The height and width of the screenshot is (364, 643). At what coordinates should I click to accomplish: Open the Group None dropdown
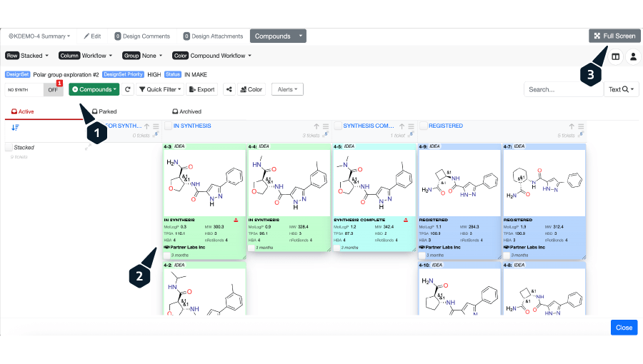142,56
